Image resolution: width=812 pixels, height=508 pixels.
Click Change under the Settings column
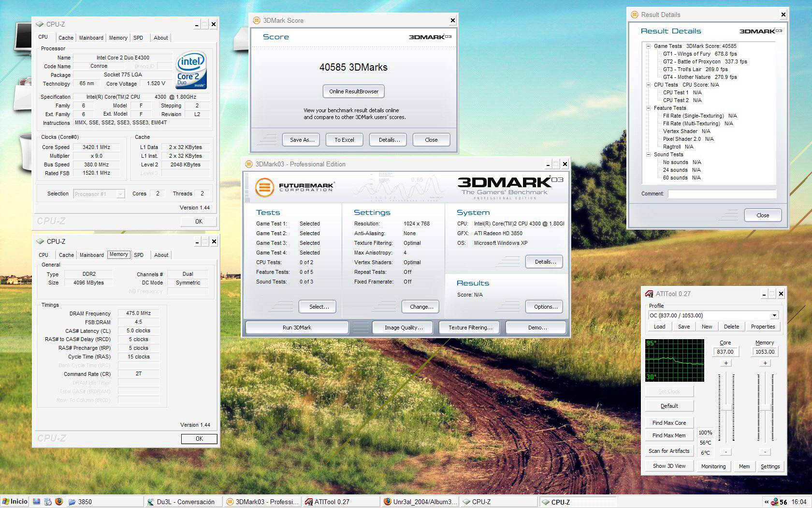421,307
